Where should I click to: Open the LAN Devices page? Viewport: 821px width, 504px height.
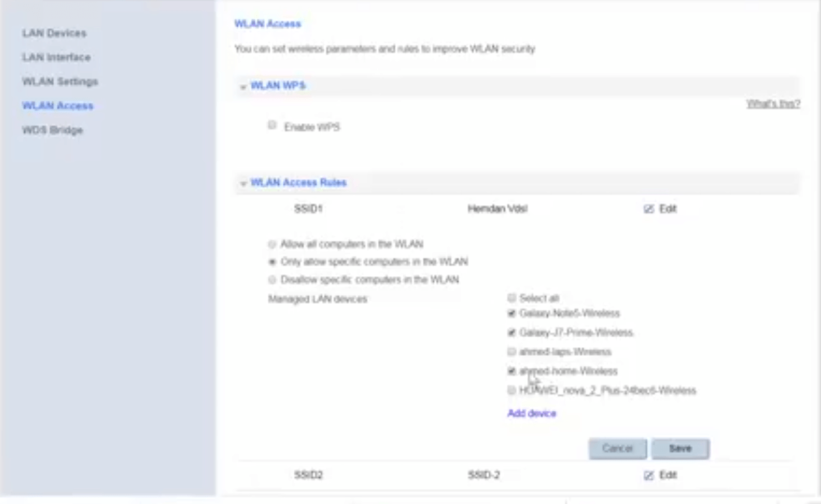(x=54, y=33)
